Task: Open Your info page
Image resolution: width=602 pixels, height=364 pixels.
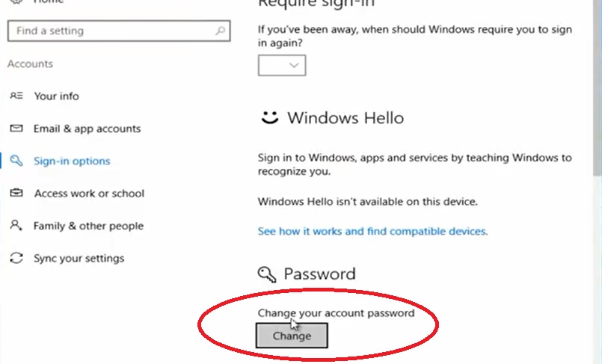Action: tap(56, 96)
